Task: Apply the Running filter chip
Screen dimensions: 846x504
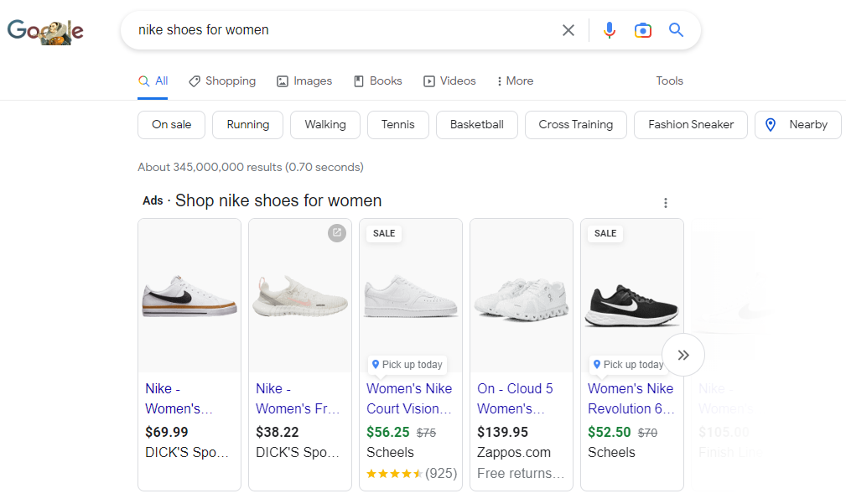Action: pyautogui.click(x=247, y=125)
